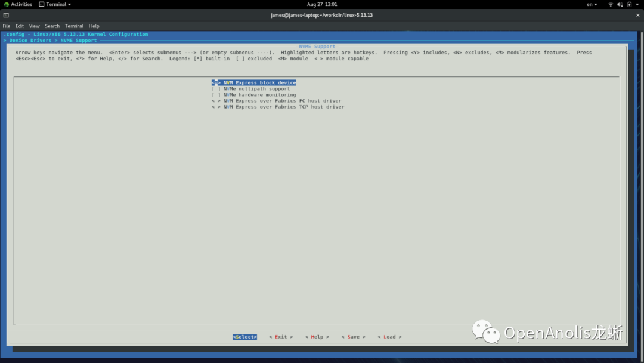Open the File menu
The height and width of the screenshot is (363, 644).
point(7,26)
